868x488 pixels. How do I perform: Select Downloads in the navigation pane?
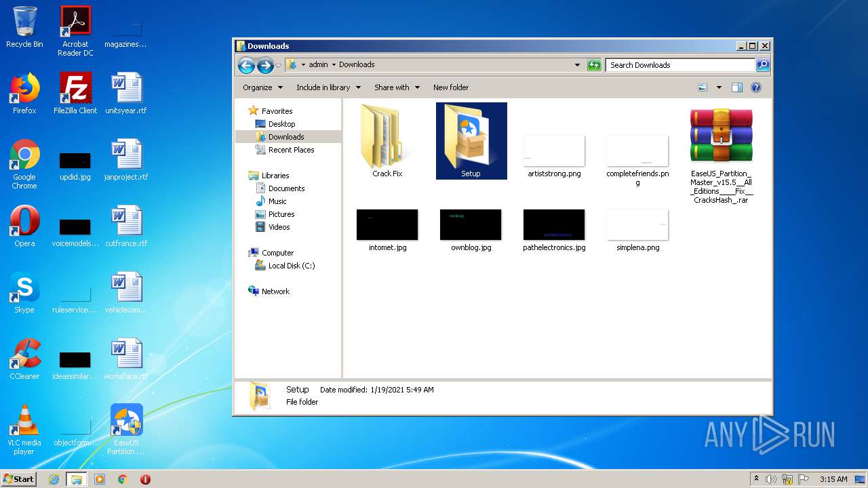[285, 137]
